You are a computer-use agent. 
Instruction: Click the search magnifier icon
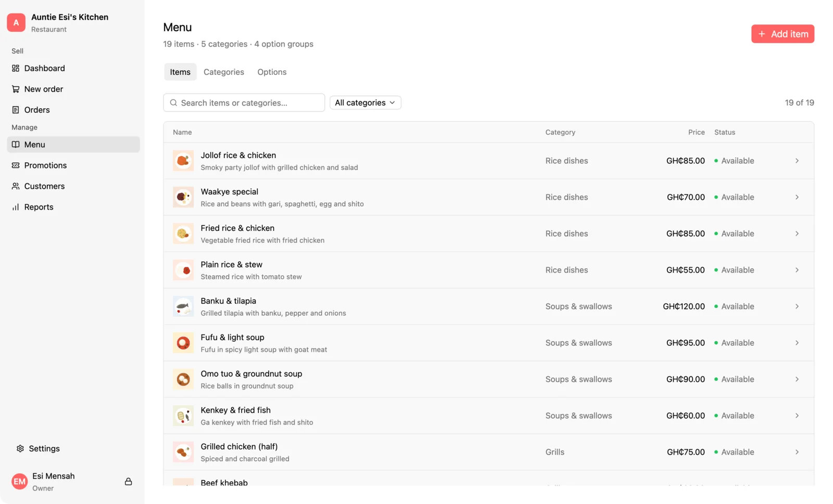pos(174,102)
